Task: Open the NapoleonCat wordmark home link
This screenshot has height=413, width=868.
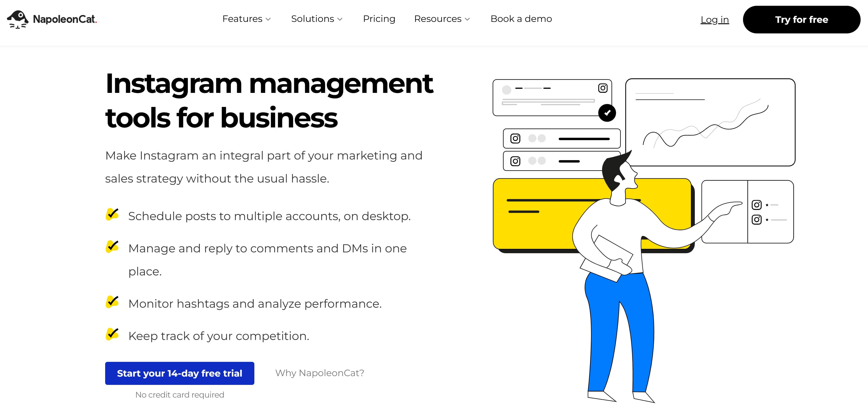Action: [x=65, y=19]
